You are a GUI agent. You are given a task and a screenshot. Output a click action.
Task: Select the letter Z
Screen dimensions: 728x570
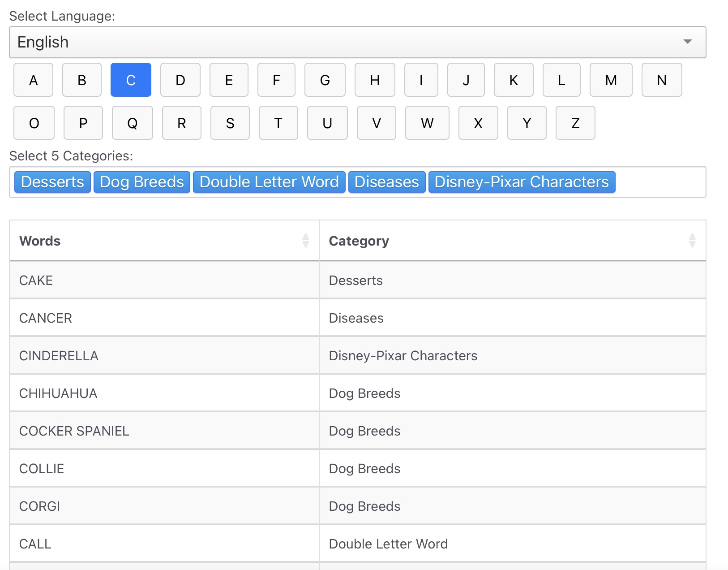click(575, 123)
